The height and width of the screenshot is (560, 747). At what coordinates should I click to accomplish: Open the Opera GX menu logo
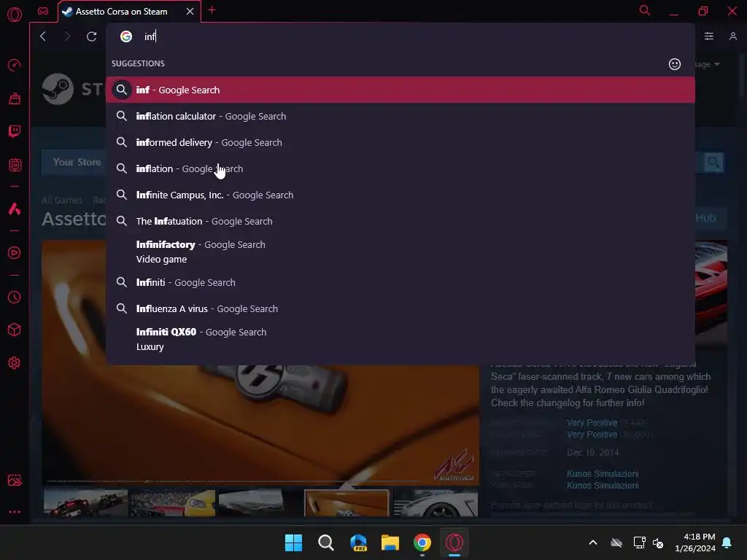pyautogui.click(x=15, y=15)
